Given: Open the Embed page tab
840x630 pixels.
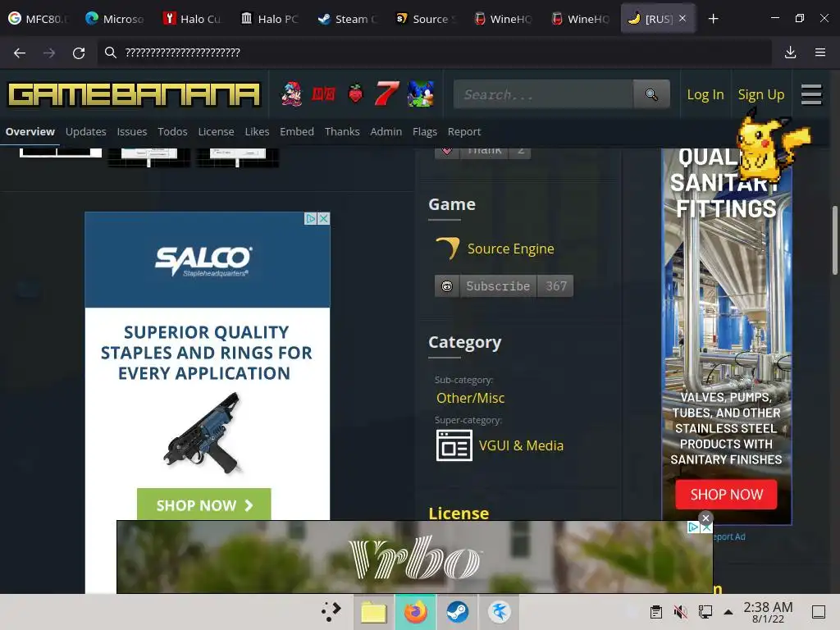Looking at the screenshot, I should [297, 132].
